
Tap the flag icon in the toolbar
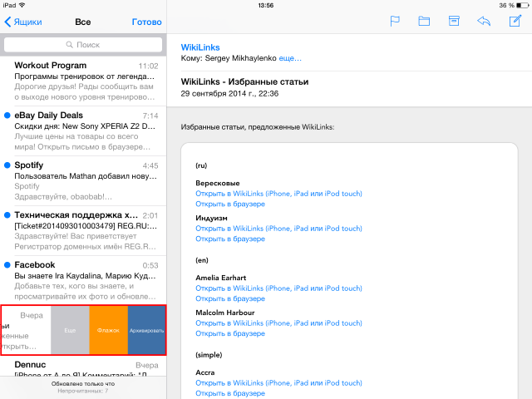coord(395,22)
